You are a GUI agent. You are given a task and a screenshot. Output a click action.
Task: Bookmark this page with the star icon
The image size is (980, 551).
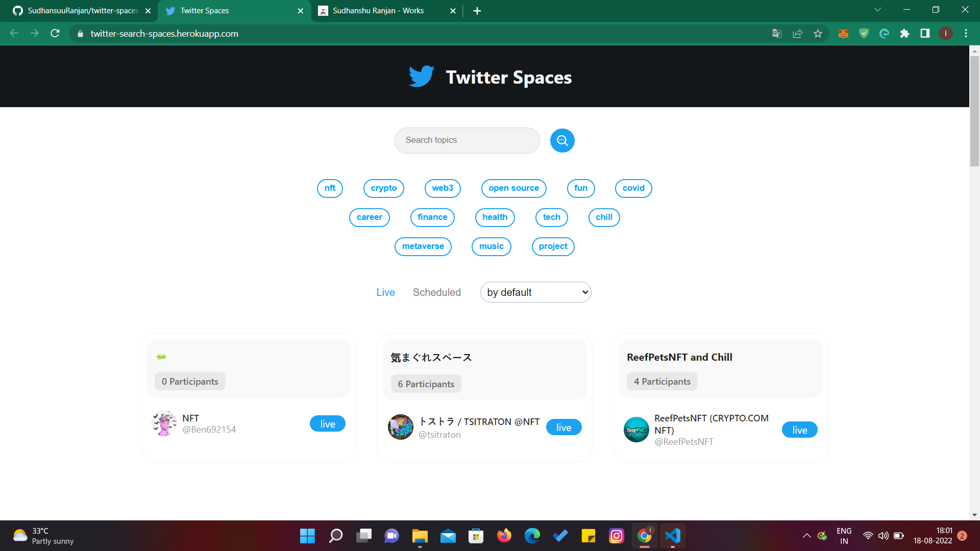[818, 34]
